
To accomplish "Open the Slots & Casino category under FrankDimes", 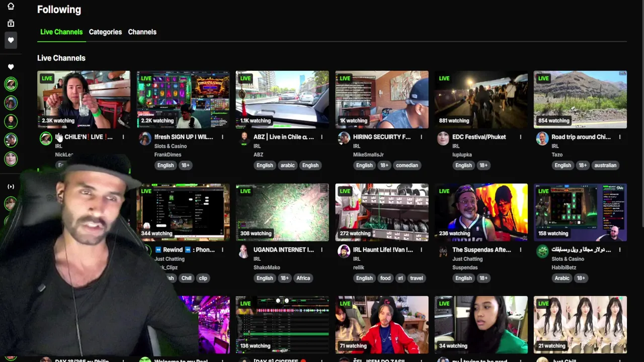I will [x=171, y=146].
